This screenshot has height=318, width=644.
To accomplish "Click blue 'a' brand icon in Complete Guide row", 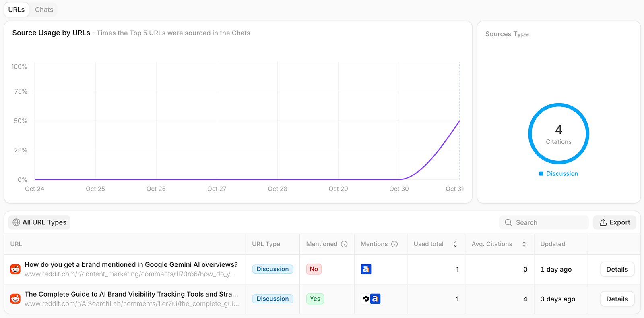I will (x=375, y=299).
